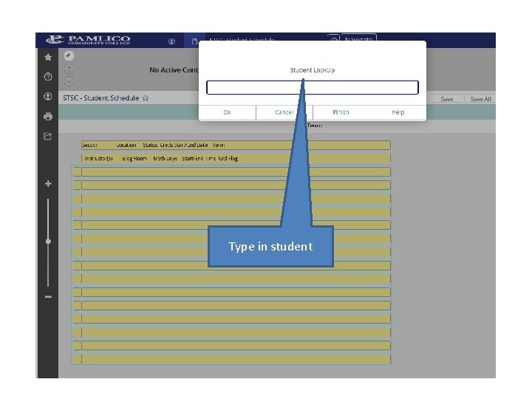Open Favorites star in left sidebar

pyautogui.click(x=48, y=57)
